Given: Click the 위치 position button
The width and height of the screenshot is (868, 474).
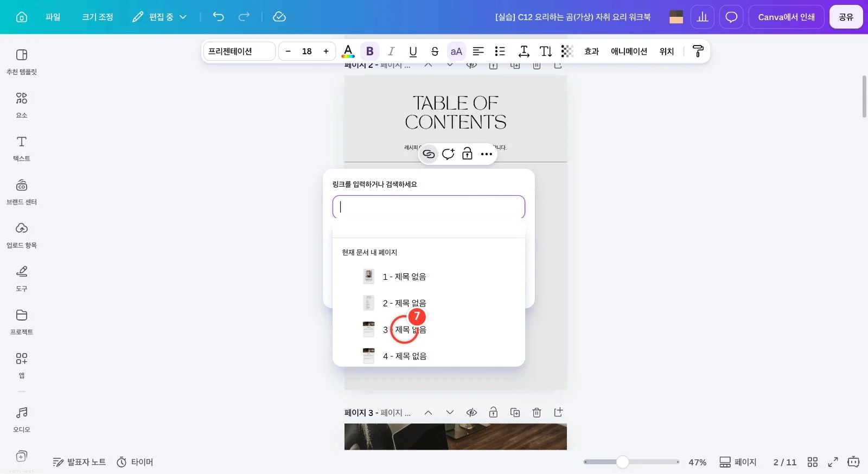Looking at the screenshot, I should tap(666, 51).
